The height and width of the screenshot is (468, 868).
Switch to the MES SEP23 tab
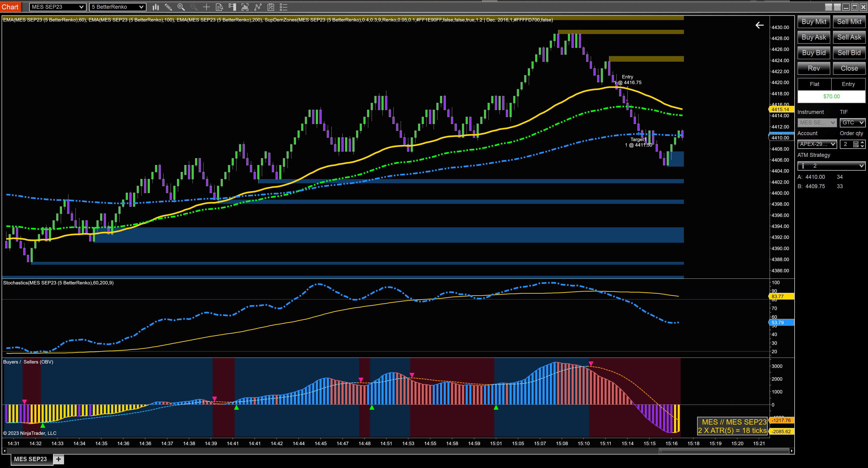pyautogui.click(x=30, y=459)
